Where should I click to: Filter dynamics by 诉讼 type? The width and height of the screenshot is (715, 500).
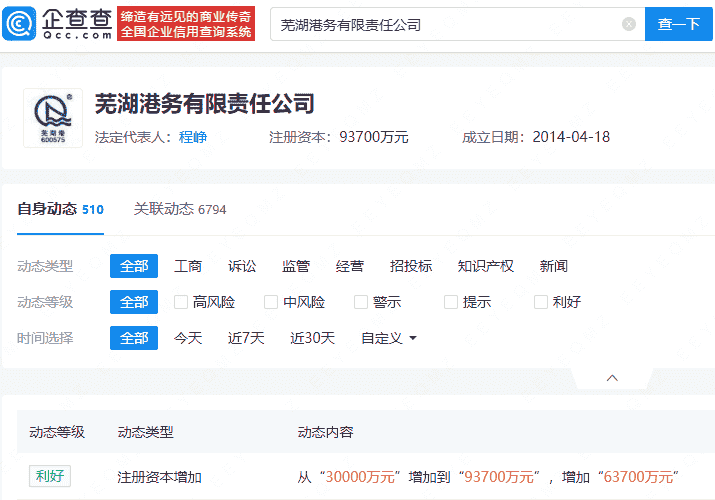[242, 266]
